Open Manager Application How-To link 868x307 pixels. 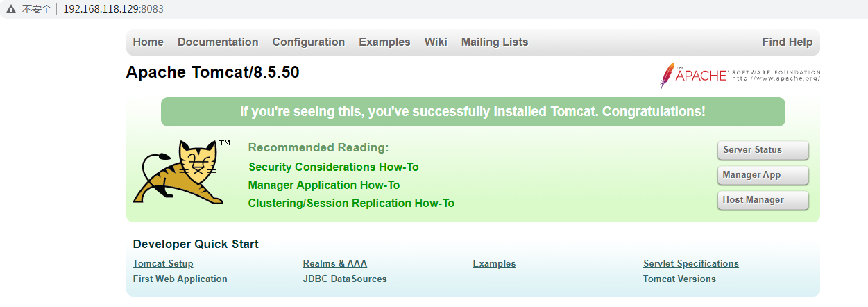pyautogui.click(x=324, y=185)
